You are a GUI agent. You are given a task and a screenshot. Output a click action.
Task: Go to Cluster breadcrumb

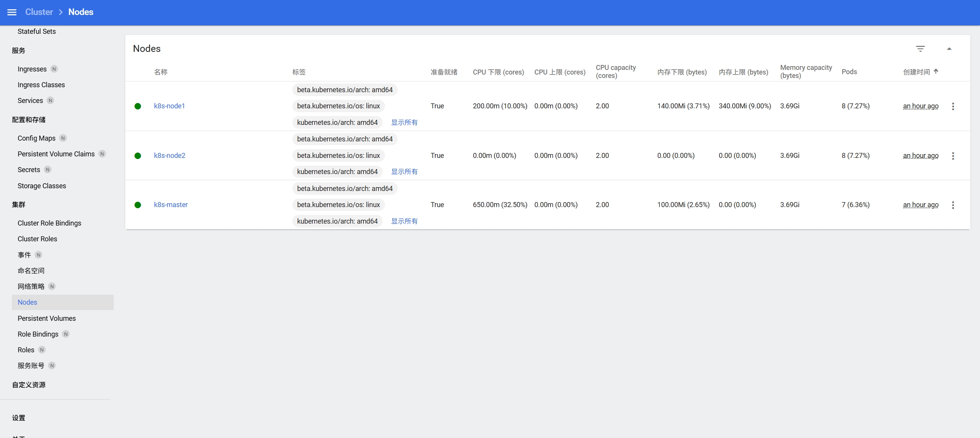[39, 12]
